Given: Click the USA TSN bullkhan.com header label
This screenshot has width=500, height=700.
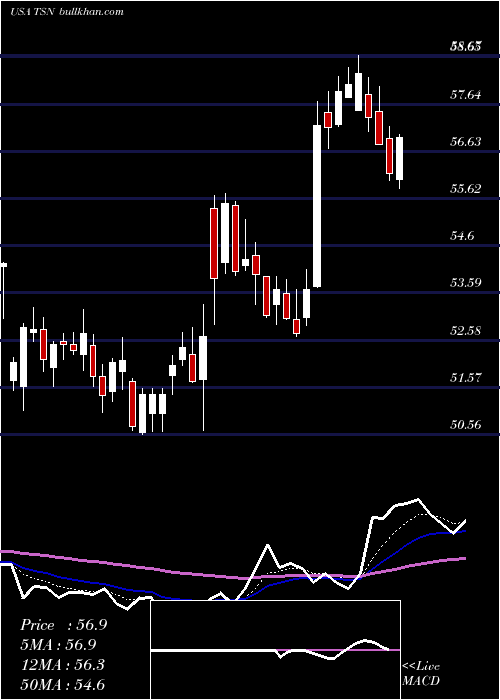Looking at the screenshot, I should click(x=67, y=12).
